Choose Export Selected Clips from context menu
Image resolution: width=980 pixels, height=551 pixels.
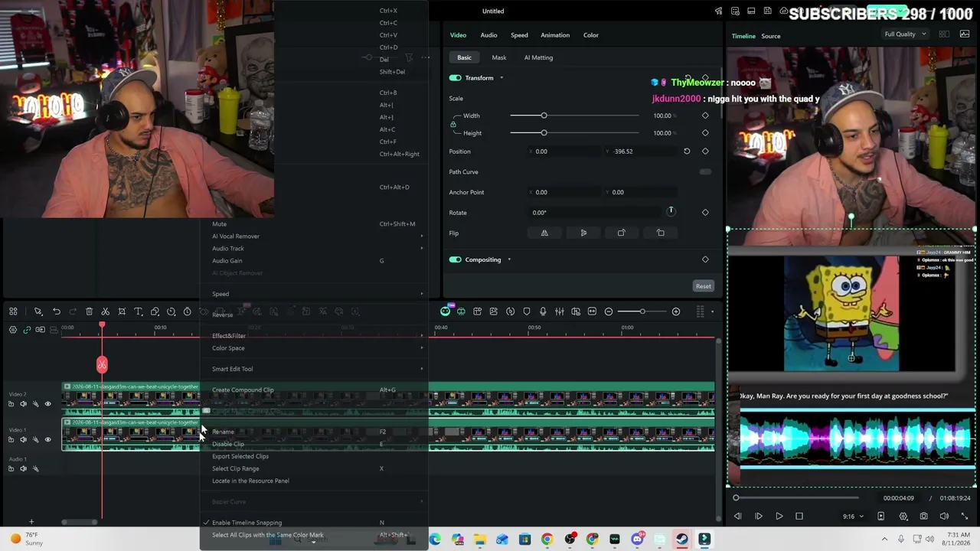pyautogui.click(x=314, y=456)
